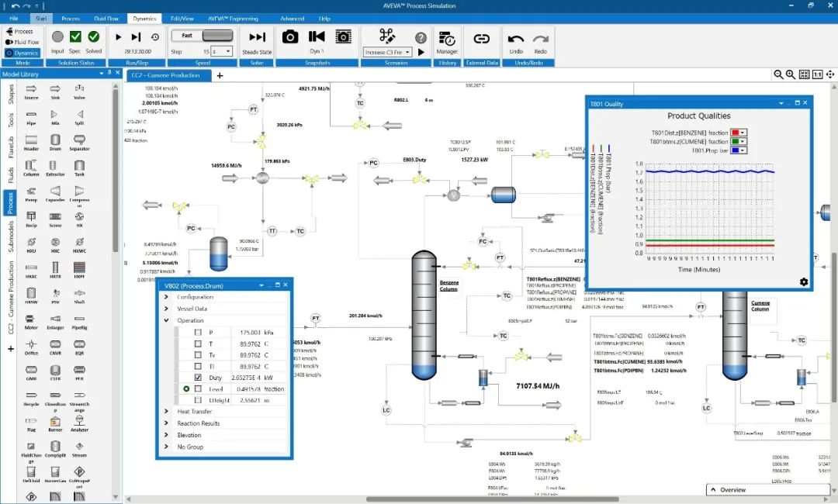Select the Fluid Flow mode option
838x504 pixels.
click(22, 42)
